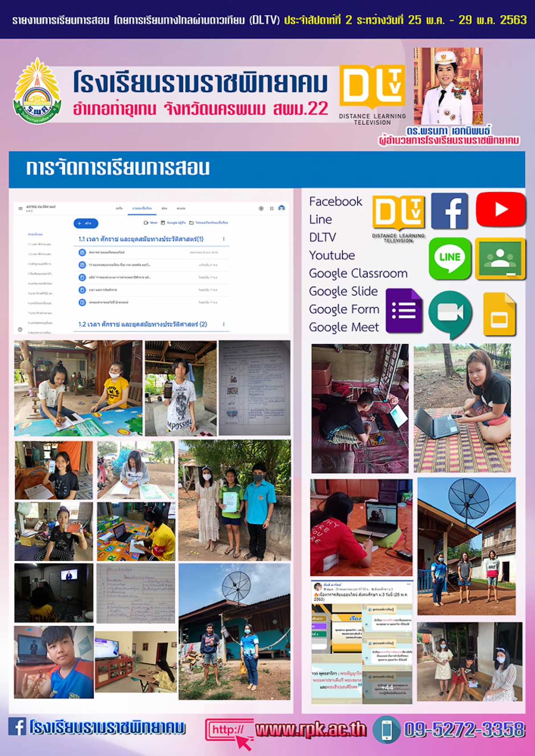The width and height of the screenshot is (535, 756).
Task: Click the "Facebook" label in the app list
Action: tap(336, 202)
